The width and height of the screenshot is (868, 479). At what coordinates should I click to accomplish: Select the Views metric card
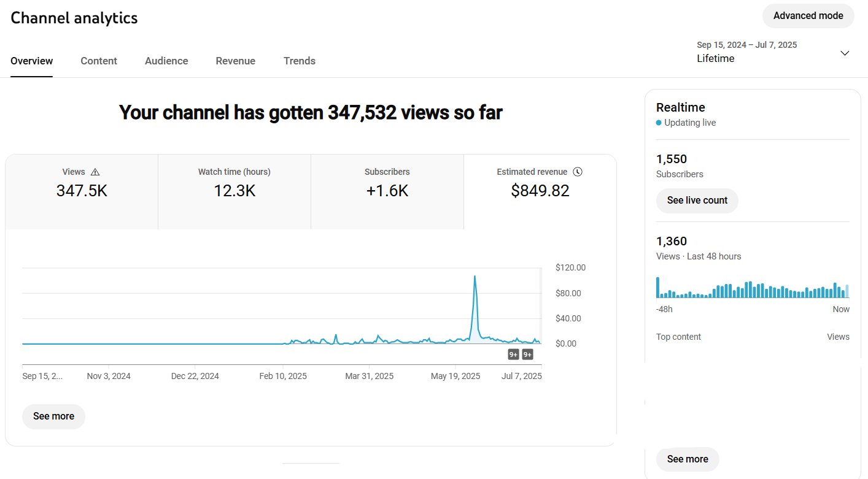click(82, 191)
